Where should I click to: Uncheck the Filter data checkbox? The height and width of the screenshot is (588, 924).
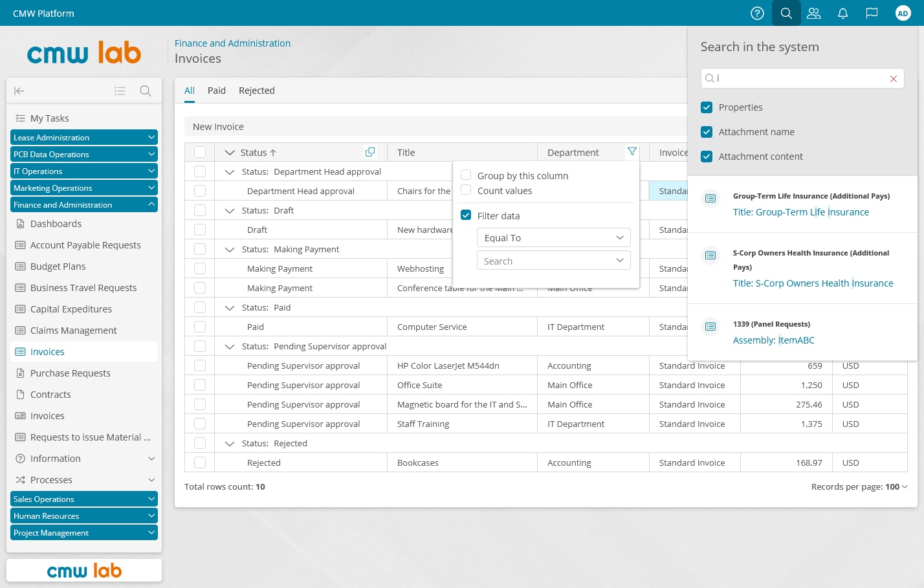(466, 215)
